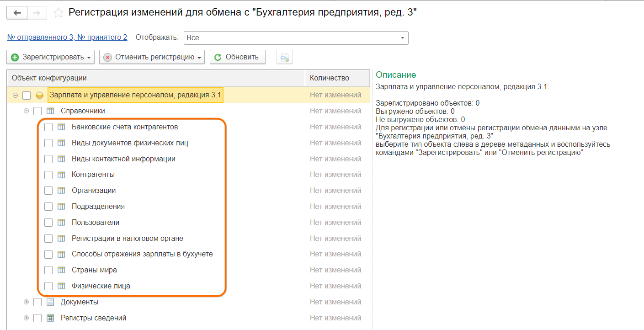Enable Способы отражения зарплаты в бухучете checkbox
This screenshot has width=644, height=330.
point(48,254)
